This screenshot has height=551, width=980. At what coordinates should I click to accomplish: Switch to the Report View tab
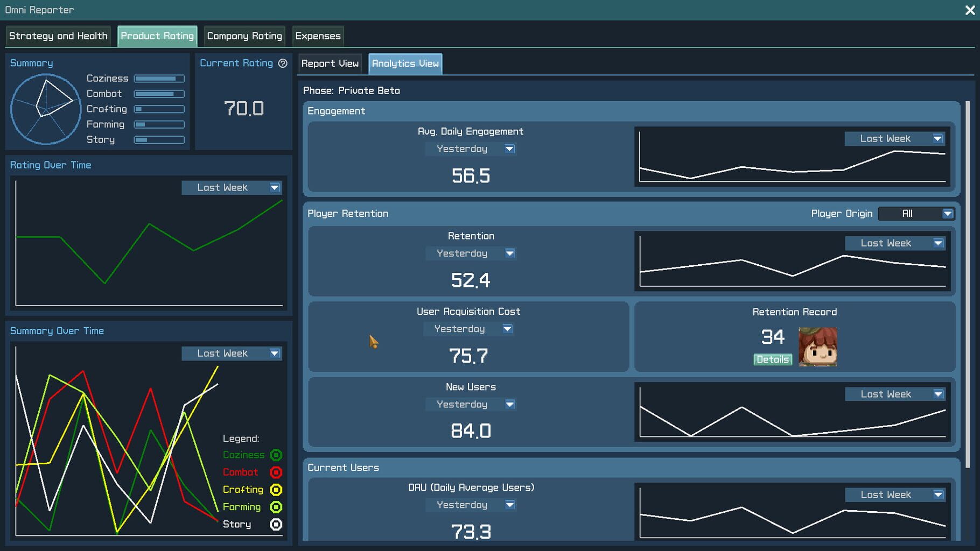pos(330,63)
